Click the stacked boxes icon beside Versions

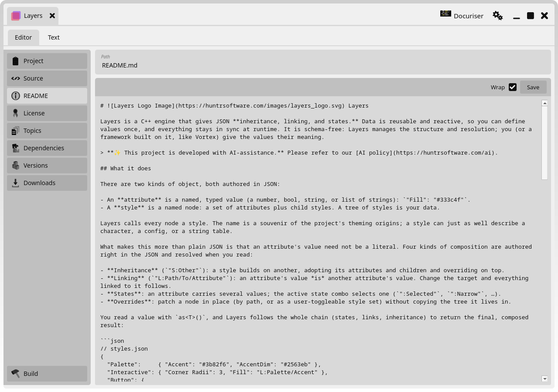click(x=16, y=166)
